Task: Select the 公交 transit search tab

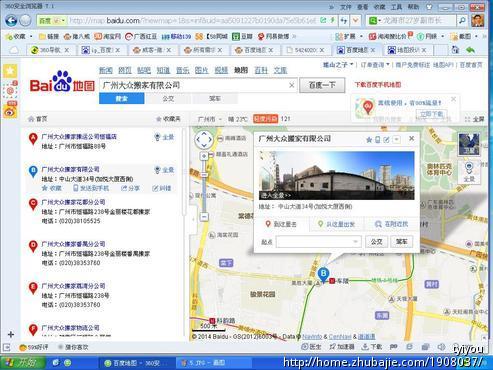Action: point(168,99)
